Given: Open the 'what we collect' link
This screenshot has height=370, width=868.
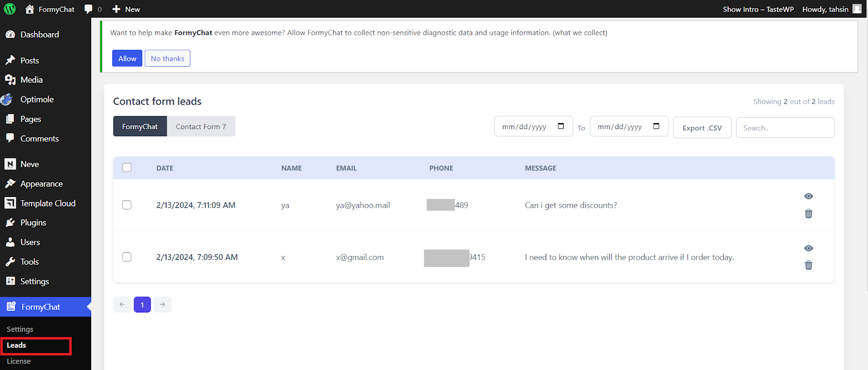Looking at the screenshot, I should tap(580, 33).
